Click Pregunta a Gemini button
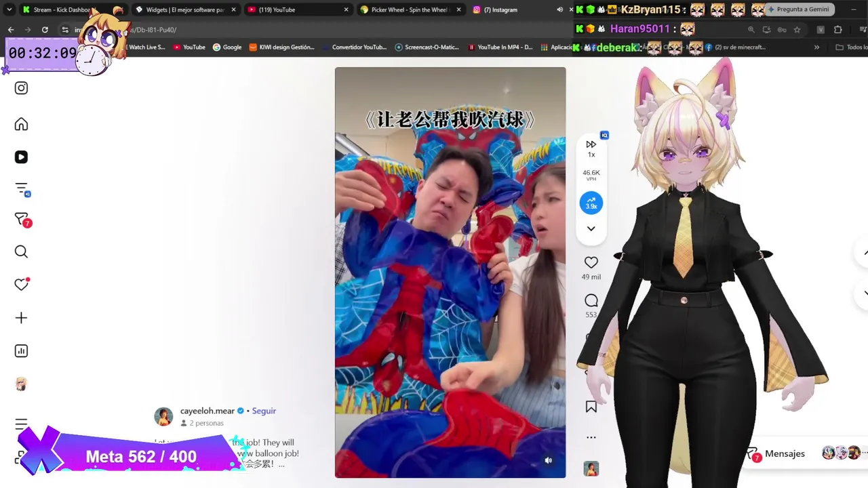The image size is (868, 488). [798, 9]
